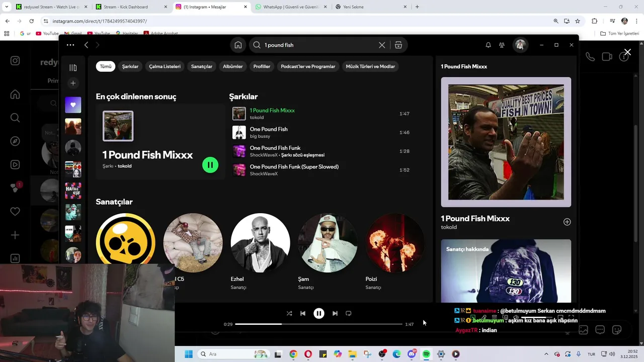
Task: Switch to 'Stream - Kick Dashboard' tab
Action: coord(131,7)
